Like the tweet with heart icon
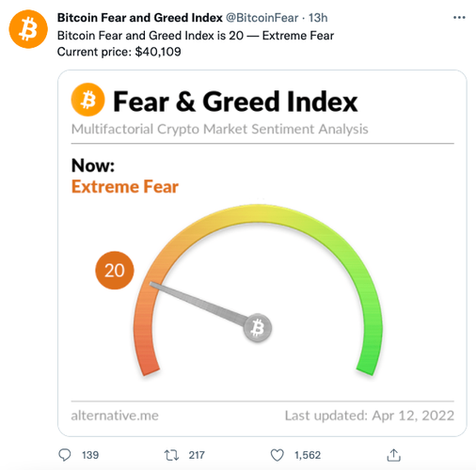 (x=278, y=455)
